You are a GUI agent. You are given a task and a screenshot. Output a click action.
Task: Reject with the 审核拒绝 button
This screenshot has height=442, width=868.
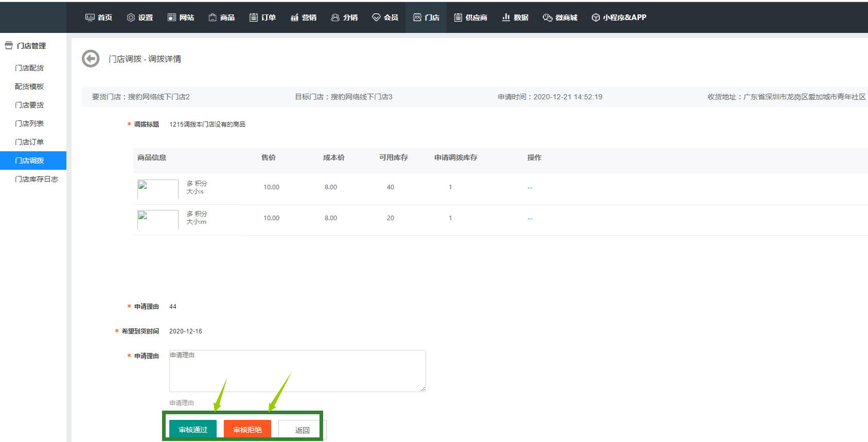(247, 430)
